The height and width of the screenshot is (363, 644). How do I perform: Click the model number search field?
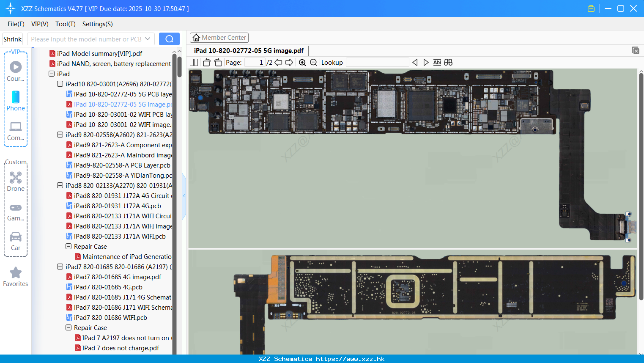[x=87, y=39]
